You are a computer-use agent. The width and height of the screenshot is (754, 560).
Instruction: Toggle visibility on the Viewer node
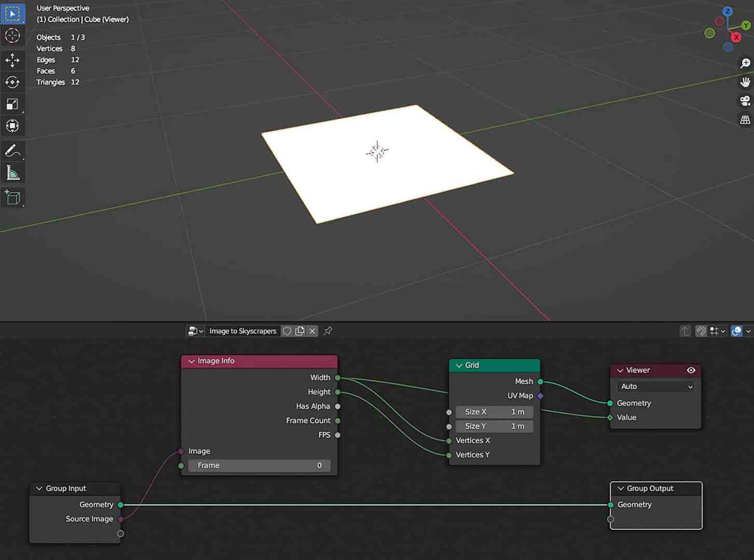click(x=691, y=370)
